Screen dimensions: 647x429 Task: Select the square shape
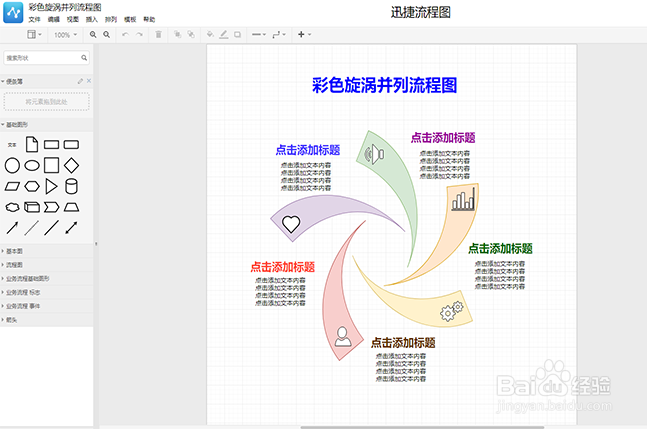click(52, 165)
